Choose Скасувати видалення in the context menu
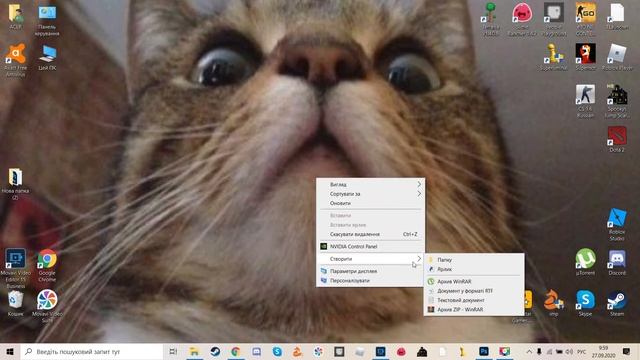Image resolution: width=640 pixels, height=360 pixels. point(371,234)
